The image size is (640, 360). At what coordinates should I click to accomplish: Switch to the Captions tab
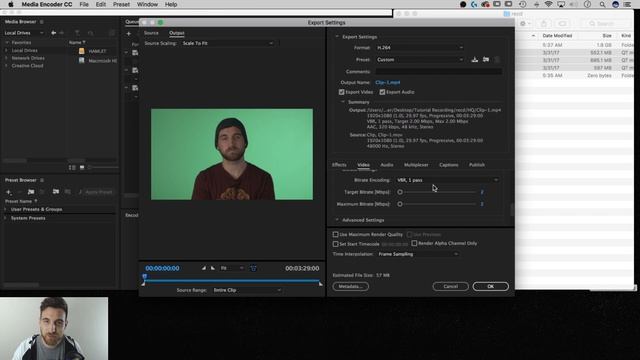(x=449, y=165)
